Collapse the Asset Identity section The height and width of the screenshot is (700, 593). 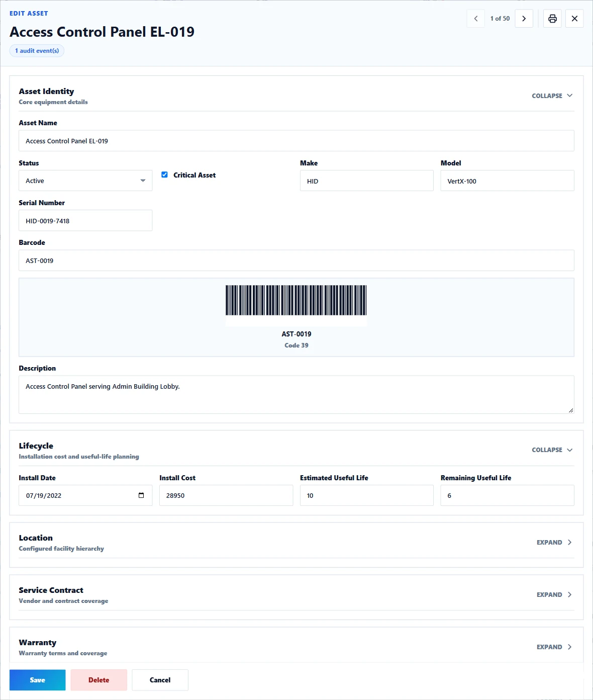[x=552, y=96]
